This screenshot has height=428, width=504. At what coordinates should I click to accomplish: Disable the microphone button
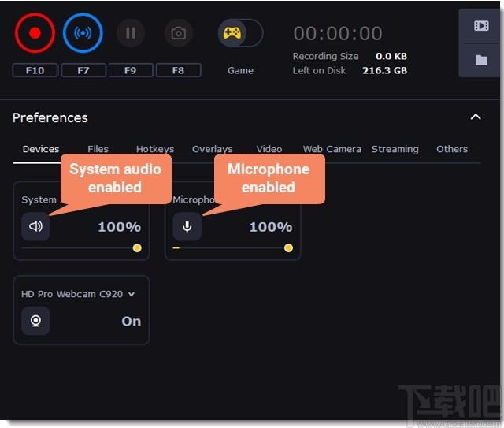[x=187, y=226]
